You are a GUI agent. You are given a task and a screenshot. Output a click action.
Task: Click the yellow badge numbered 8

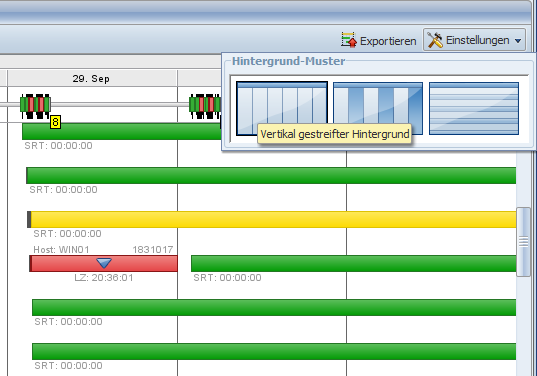pyautogui.click(x=55, y=122)
